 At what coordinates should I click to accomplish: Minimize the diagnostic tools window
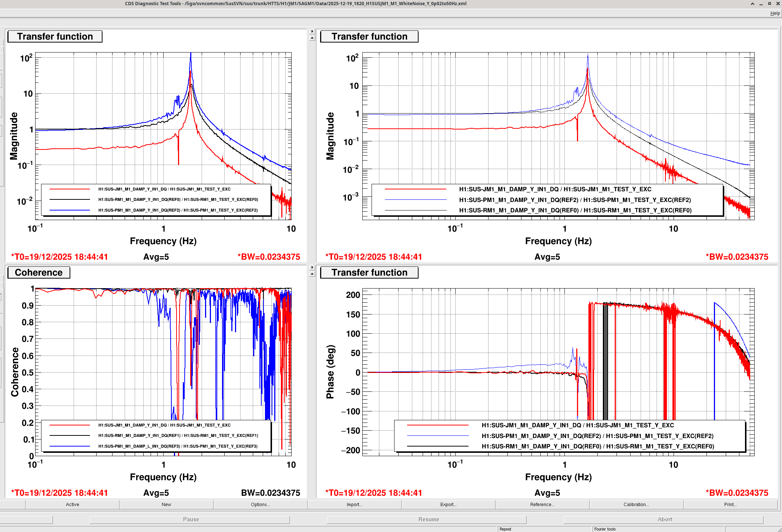(761, 4)
